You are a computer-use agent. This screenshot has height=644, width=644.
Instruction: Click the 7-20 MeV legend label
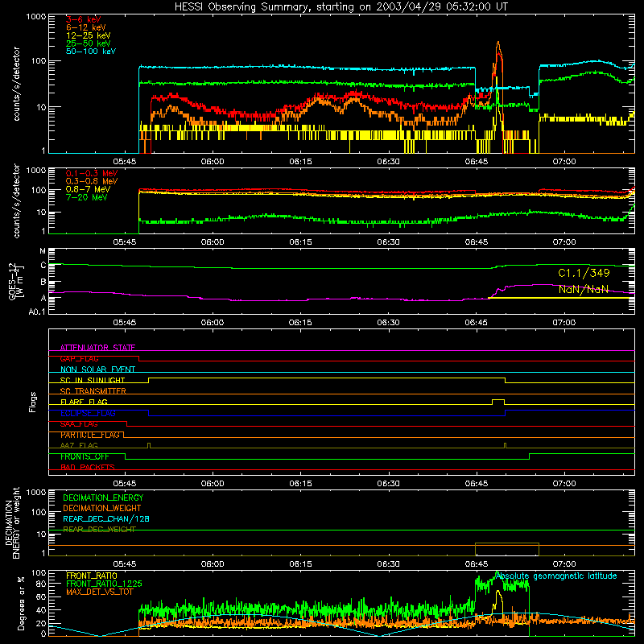pyautogui.click(x=87, y=197)
